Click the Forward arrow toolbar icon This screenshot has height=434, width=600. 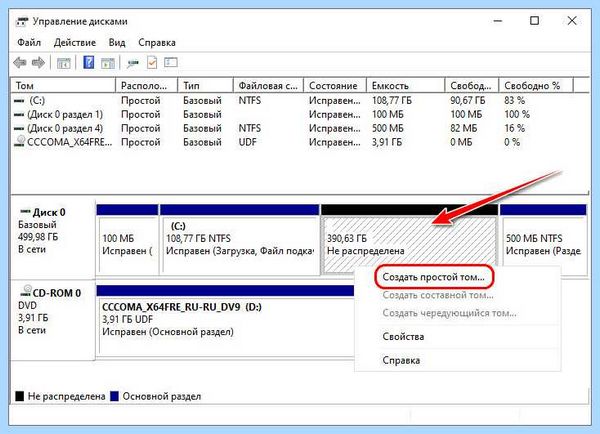pos(38,62)
